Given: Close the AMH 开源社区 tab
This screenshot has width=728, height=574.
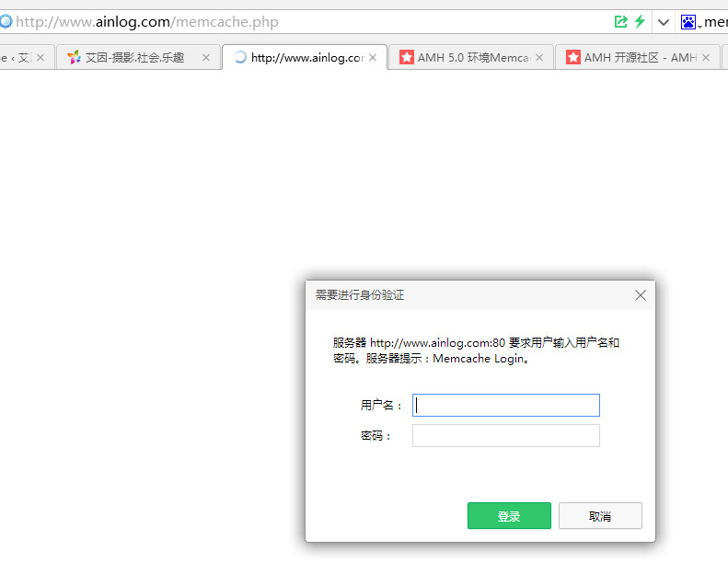Looking at the screenshot, I should 706,57.
